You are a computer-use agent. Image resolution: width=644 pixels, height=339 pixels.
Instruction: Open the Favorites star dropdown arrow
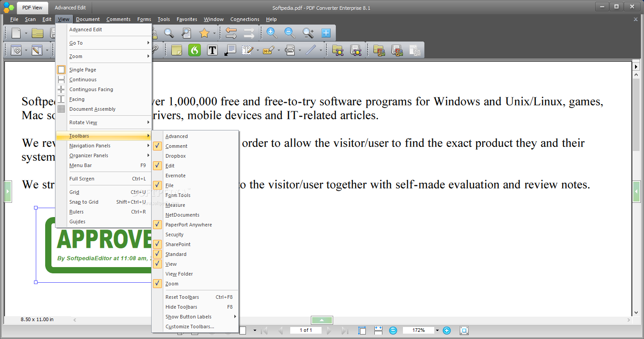coord(214,33)
